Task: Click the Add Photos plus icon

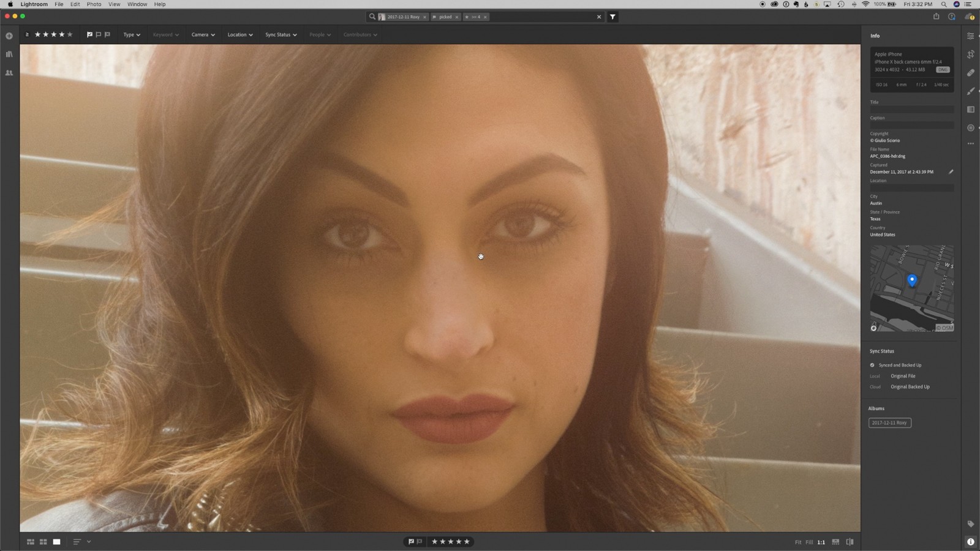Action: [9, 36]
